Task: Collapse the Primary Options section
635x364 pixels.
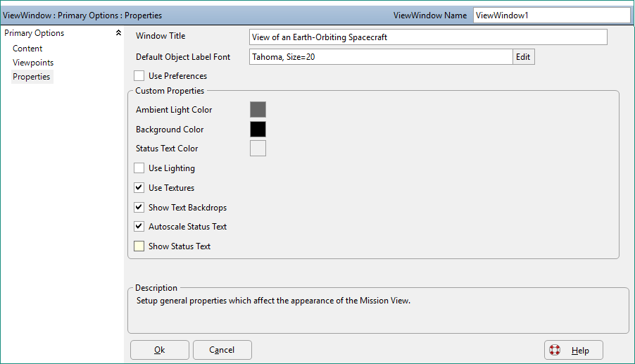Action: pyautogui.click(x=118, y=33)
